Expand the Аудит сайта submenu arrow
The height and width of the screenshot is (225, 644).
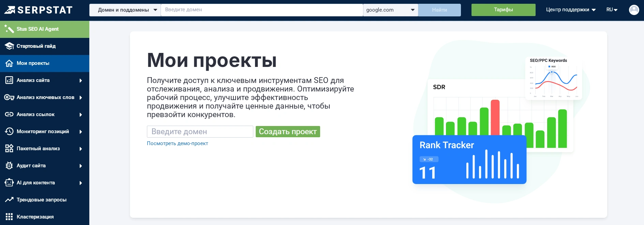(x=81, y=166)
